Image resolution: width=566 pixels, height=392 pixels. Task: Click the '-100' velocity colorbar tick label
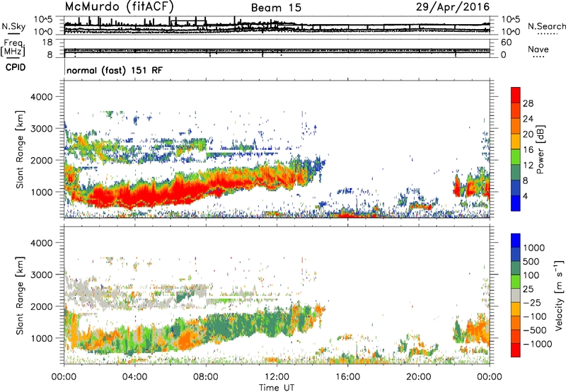(x=534, y=316)
